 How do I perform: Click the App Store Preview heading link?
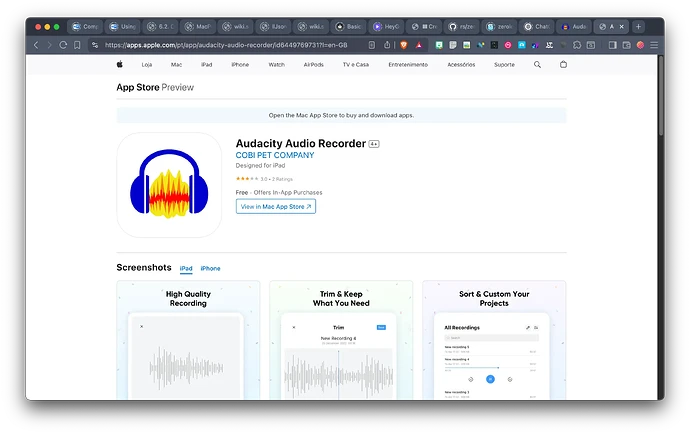pyautogui.click(x=155, y=87)
